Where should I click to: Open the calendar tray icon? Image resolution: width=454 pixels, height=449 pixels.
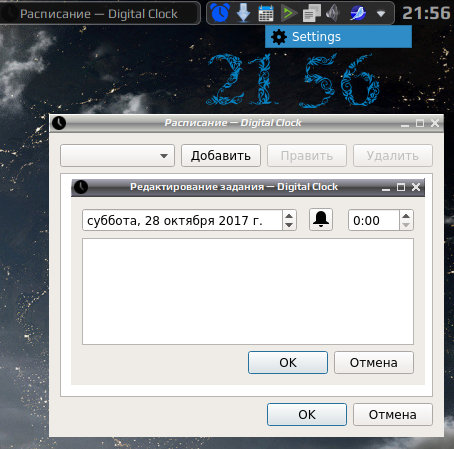click(x=266, y=13)
